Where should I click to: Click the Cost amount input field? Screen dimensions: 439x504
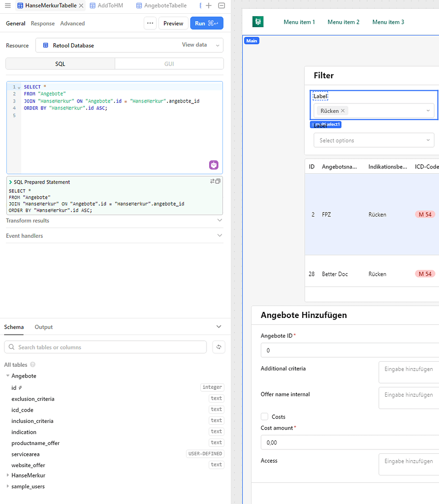click(x=350, y=442)
